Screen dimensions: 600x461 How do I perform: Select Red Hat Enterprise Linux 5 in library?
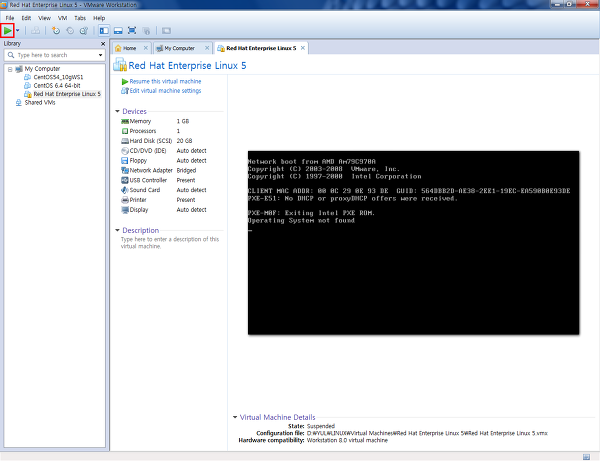(67, 94)
